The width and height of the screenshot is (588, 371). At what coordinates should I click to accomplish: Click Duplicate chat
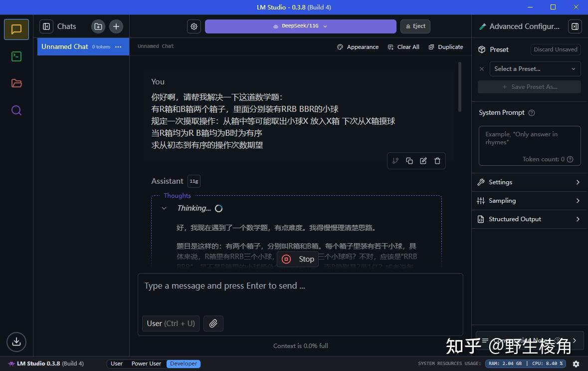pos(446,47)
